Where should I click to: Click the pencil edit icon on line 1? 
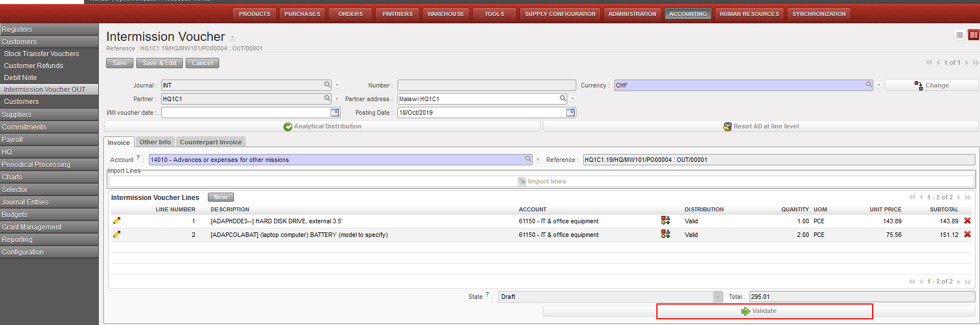[x=117, y=220]
